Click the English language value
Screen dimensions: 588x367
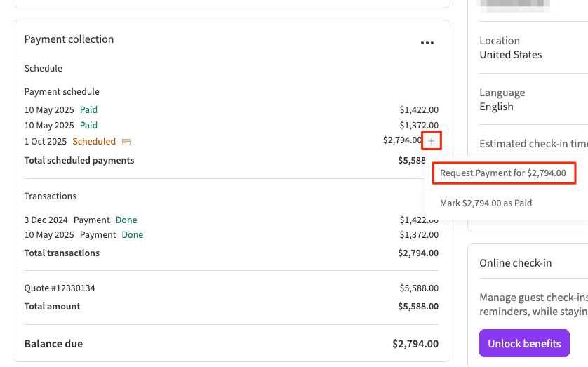(x=496, y=107)
